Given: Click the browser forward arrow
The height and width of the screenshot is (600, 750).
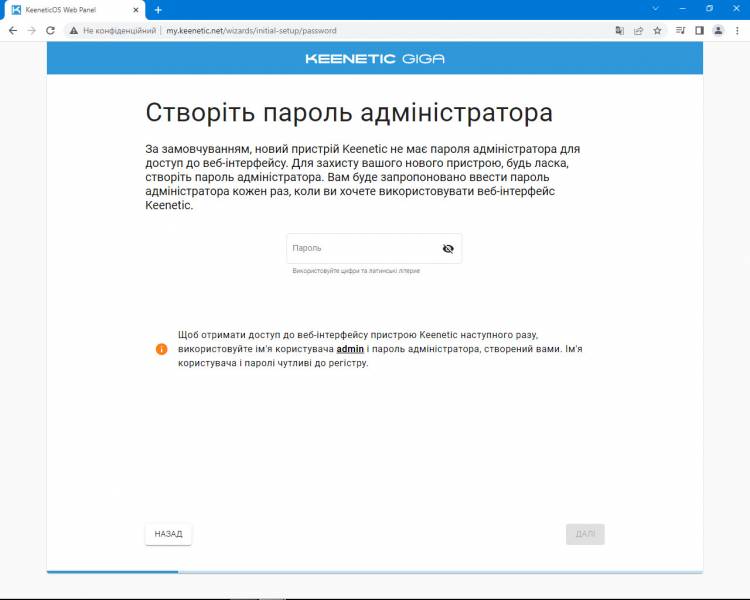Looking at the screenshot, I should pos(32,31).
